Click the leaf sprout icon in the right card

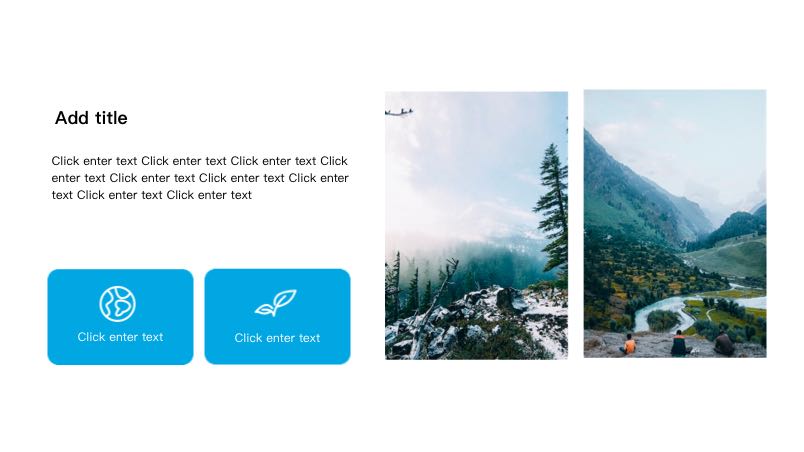coord(276,303)
